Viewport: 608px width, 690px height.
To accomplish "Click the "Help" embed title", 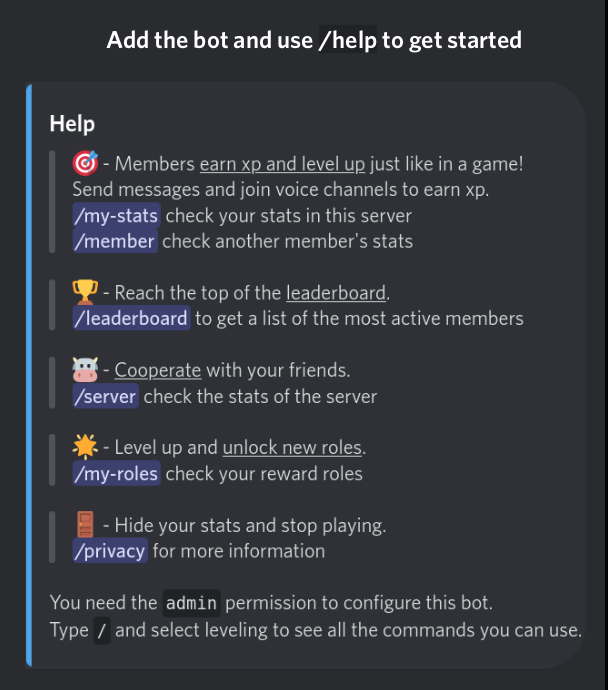I will point(72,124).
